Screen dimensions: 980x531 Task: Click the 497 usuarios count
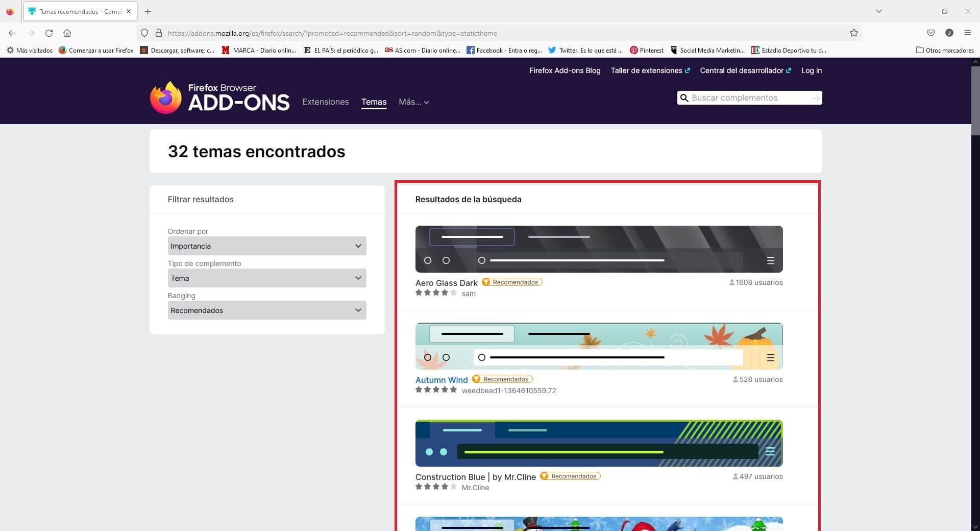[x=757, y=476]
